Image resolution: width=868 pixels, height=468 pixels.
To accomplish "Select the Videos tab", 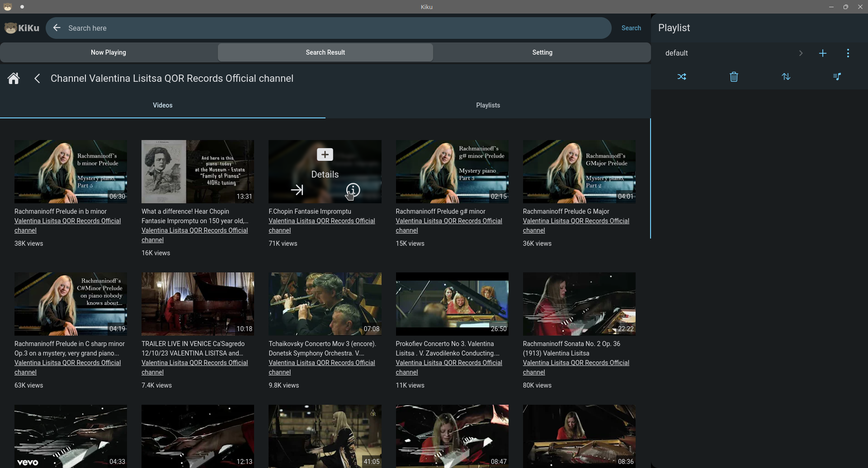I will (163, 105).
